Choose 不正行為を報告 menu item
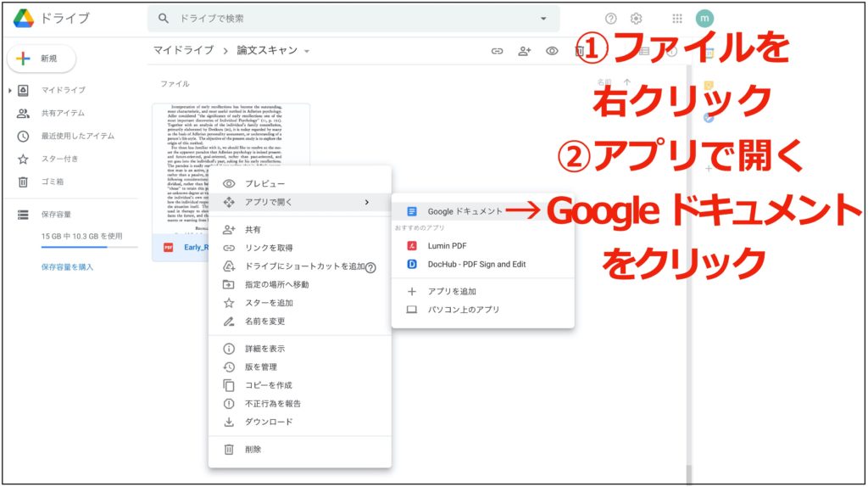 click(299, 403)
